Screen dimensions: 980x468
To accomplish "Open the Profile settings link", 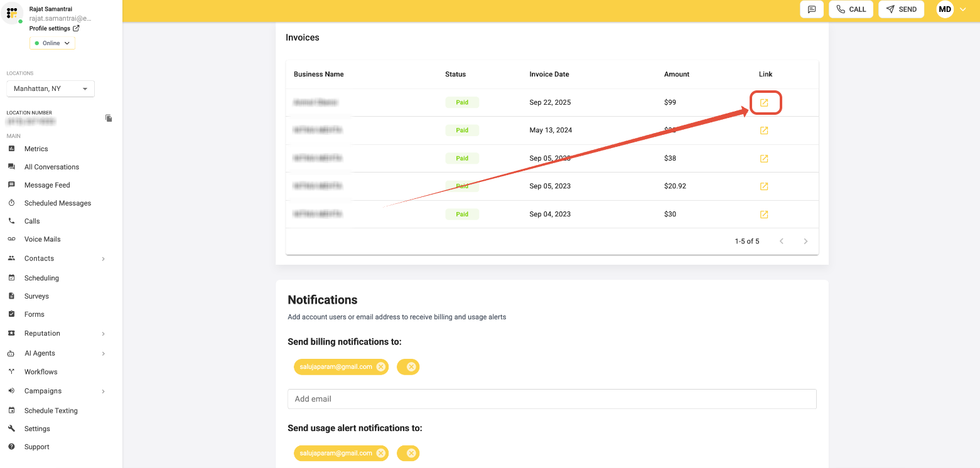I will tap(54, 28).
